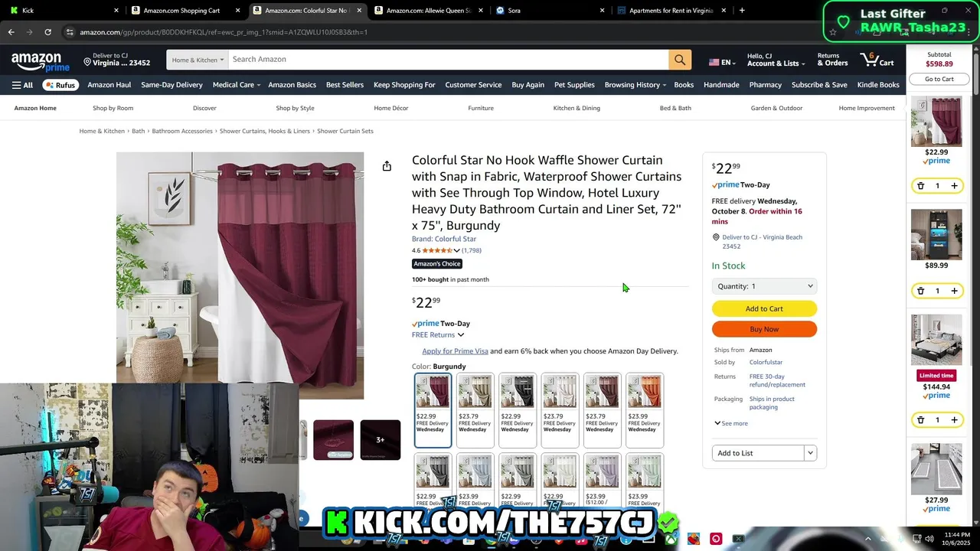Viewport: 980px width, 551px height.
Task: Open the Browsing History dropdown
Action: [635, 85]
